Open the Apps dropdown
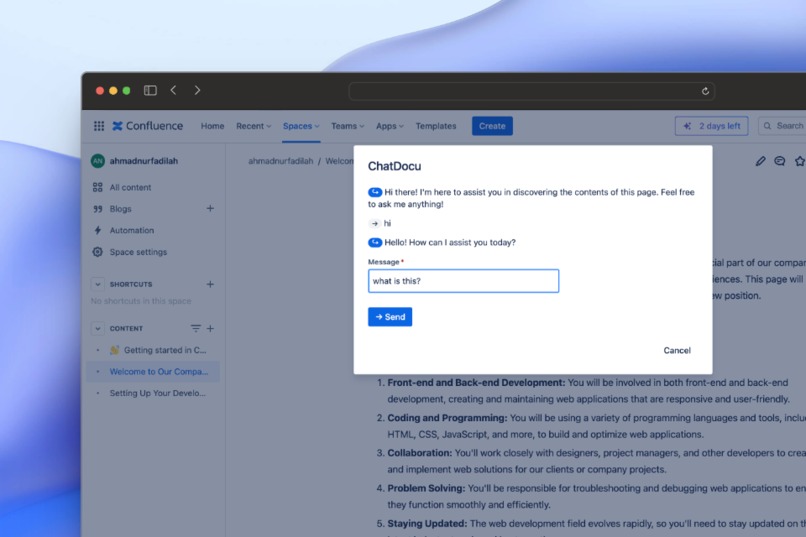Screen dimensions: 806x537 pyautogui.click(x=390, y=126)
